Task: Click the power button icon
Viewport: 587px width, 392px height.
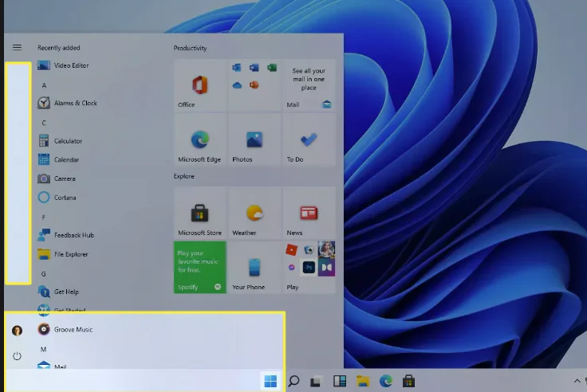Action: point(17,356)
